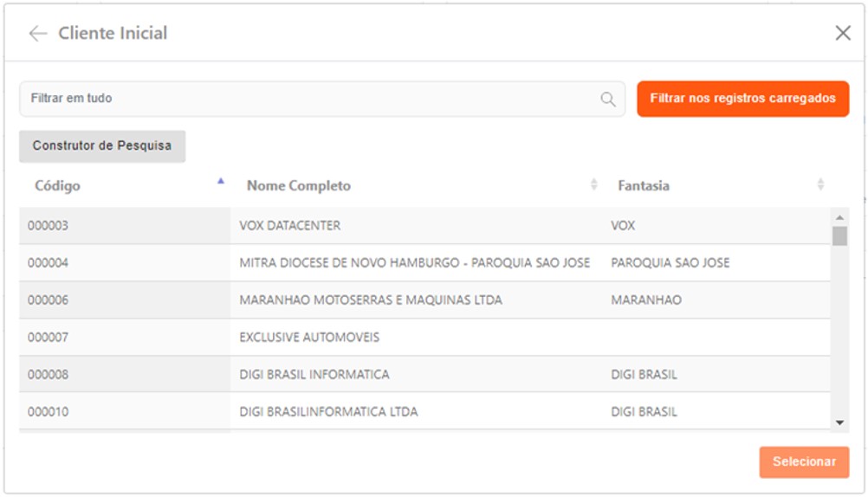Image resolution: width=868 pixels, height=497 pixels.
Task: Toggle sort on Nome Completo column
Action: (594, 185)
